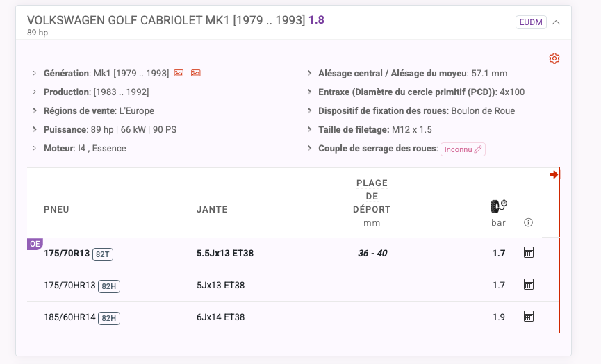The image size is (601, 364).
Task: Click the PNEU column header
Action: coord(56,209)
